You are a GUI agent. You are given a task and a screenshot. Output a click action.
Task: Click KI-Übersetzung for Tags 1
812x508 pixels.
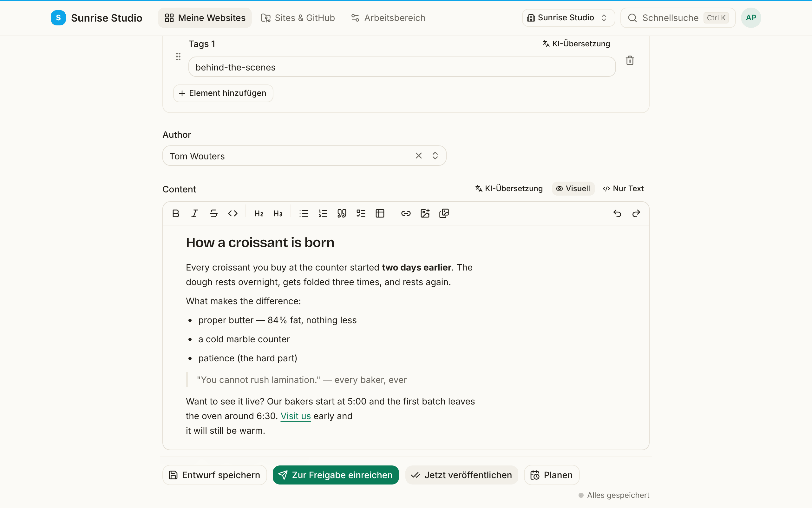(x=576, y=44)
